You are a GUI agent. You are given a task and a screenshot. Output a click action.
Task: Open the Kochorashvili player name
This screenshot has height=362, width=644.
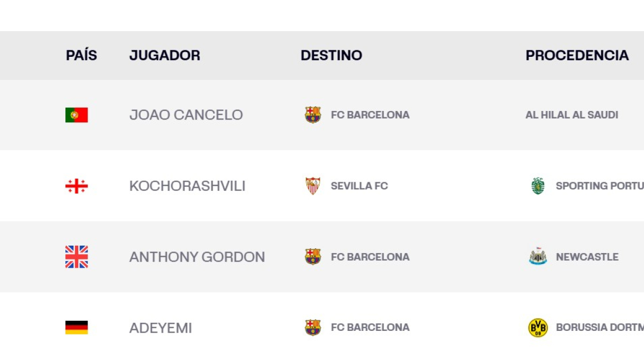187,186
